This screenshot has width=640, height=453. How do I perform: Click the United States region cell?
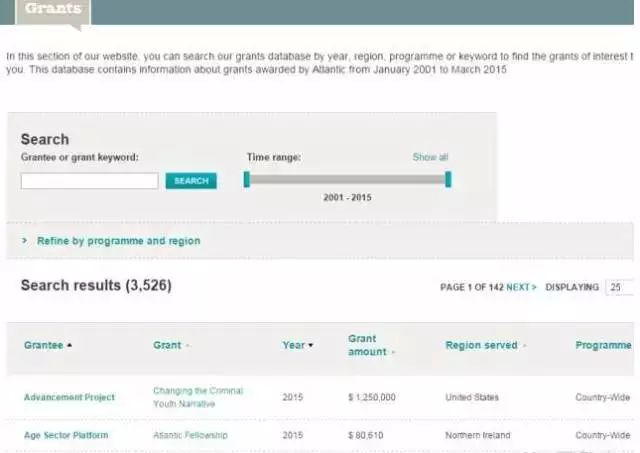coord(472,397)
